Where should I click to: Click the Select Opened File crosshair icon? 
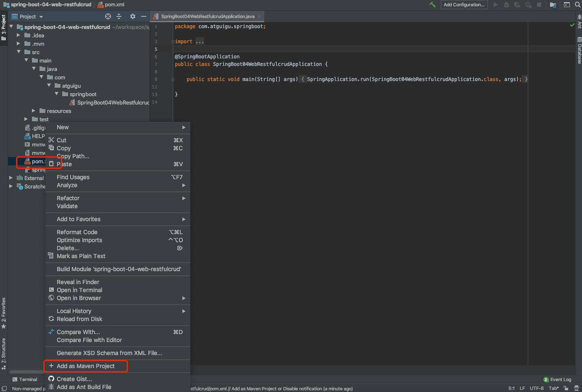click(108, 16)
